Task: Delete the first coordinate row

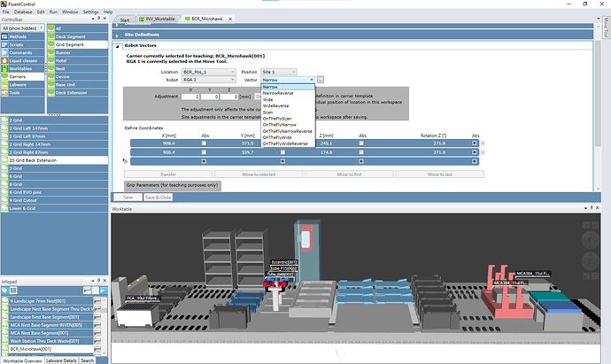Action: coord(483,143)
